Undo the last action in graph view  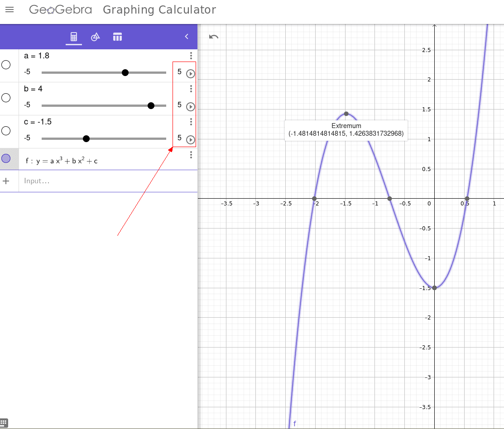pos(214,37)
